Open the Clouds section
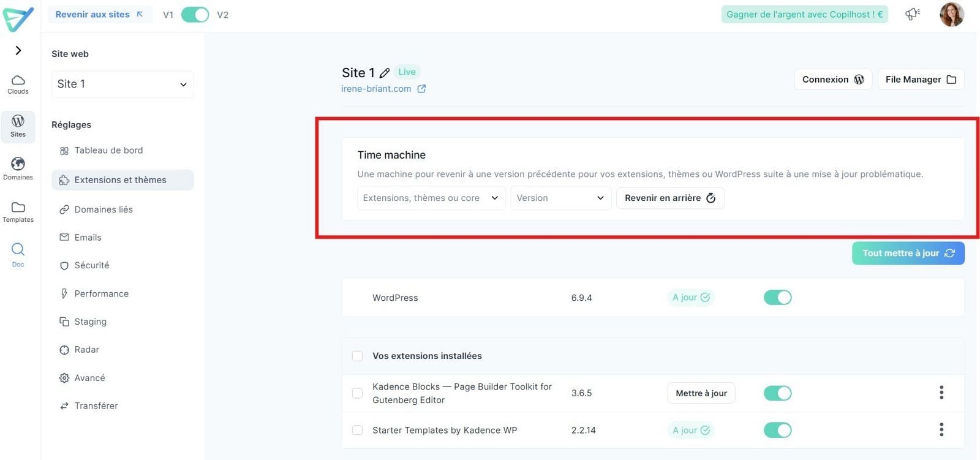Viewport: 980px width, 460px height. tap(18, 85)
